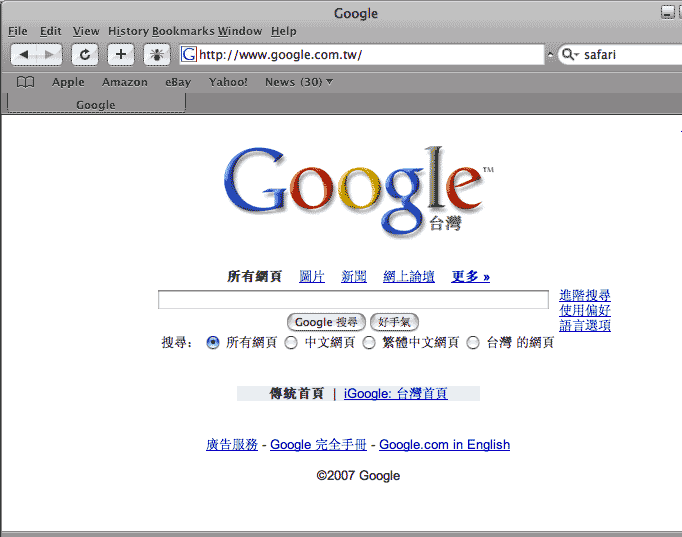The image size is (682, 537).
Task: Reload the page with the refresh button
Action: [85, 54]
